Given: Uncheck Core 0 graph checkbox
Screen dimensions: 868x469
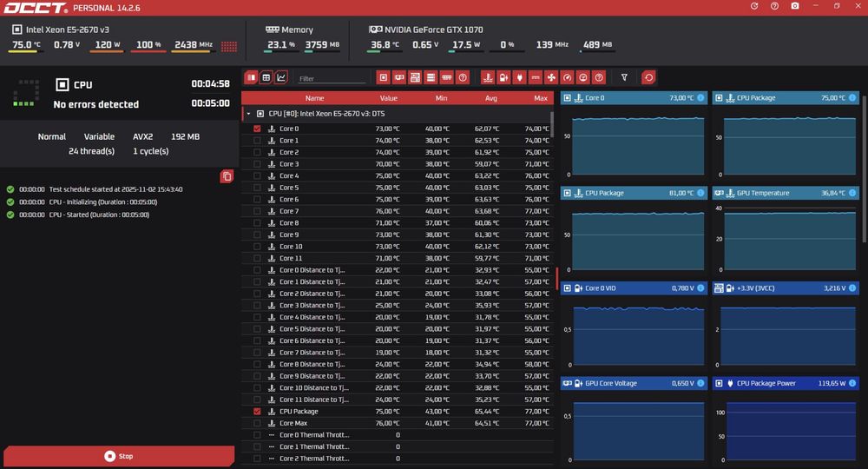Looking at the screenshot, I should click(257, 129).
